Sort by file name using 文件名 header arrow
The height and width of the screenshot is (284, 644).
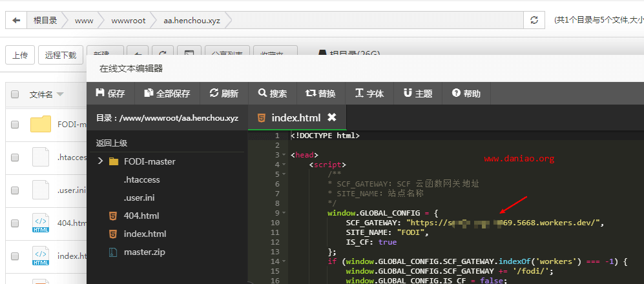point(60,95)
